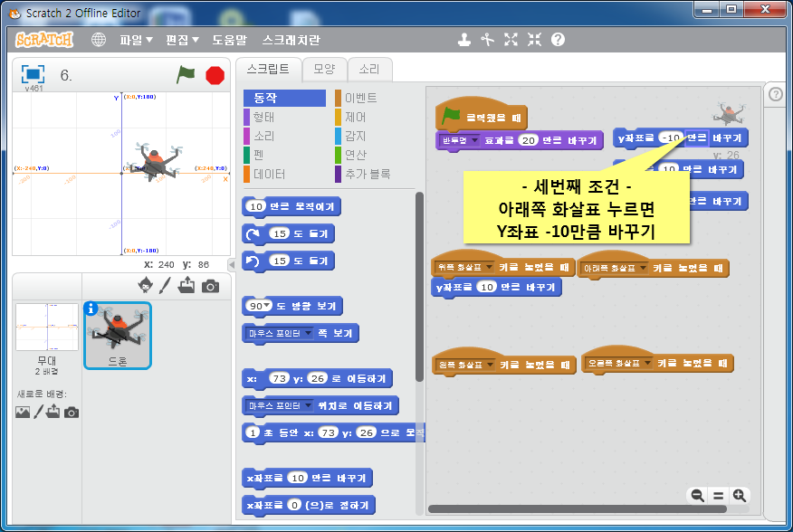Paint a new sprite with brush icon

coord(165,285)
